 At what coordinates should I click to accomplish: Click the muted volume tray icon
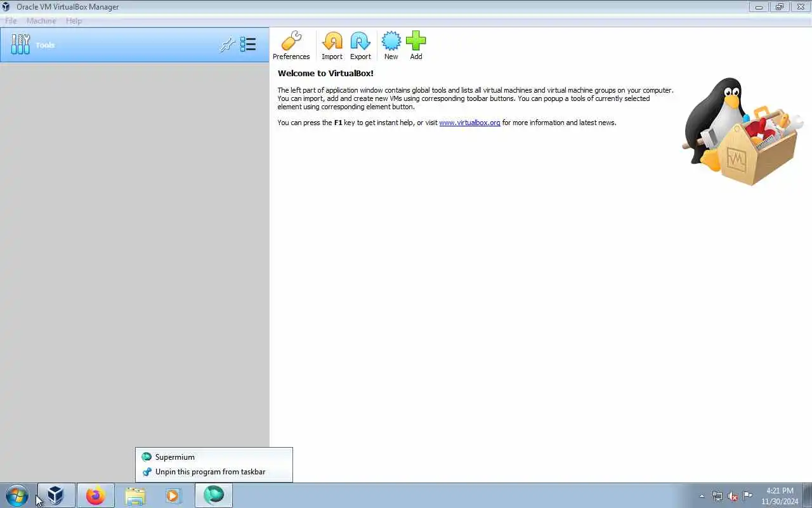point(733,496)
